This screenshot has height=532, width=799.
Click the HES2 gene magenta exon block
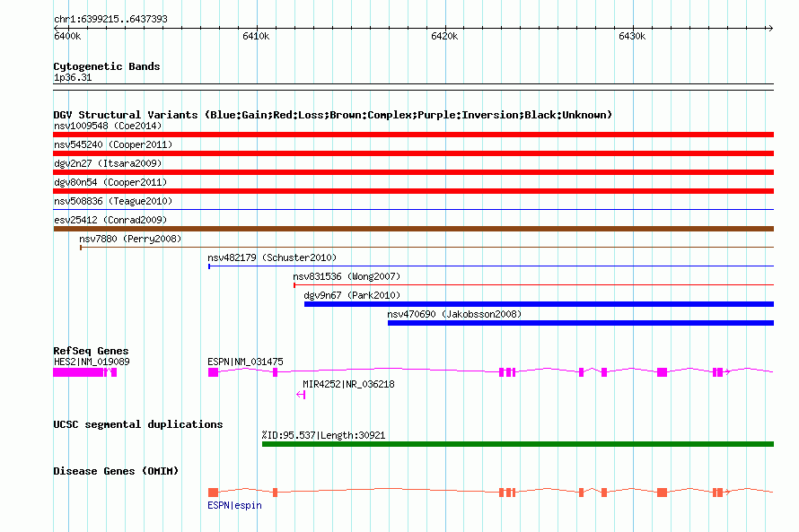point(78,372)
